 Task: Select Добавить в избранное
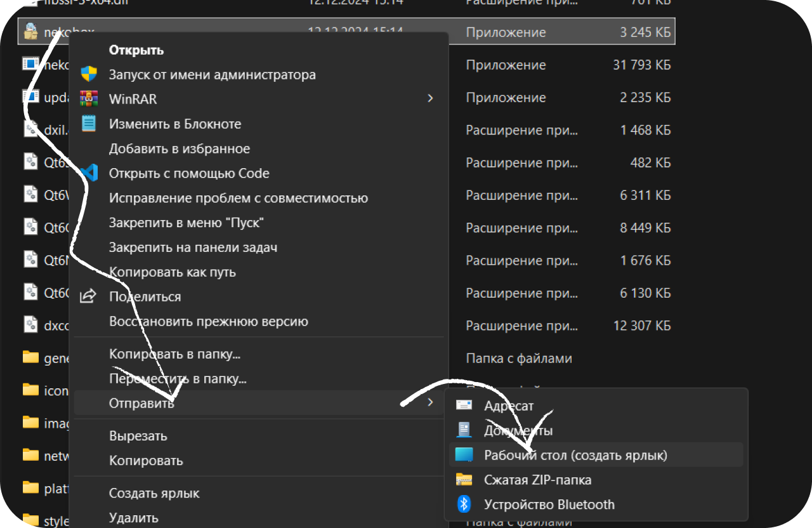tap(180, 148)
